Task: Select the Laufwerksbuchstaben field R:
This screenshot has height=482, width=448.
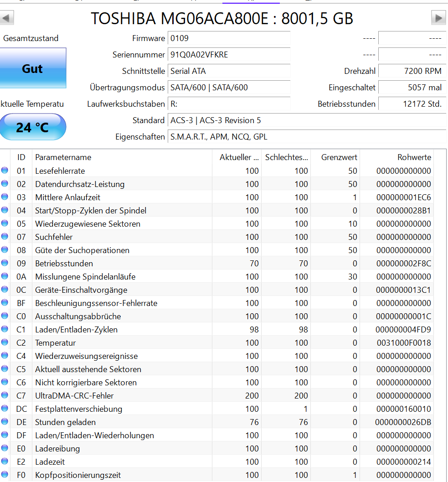Action: tap(229, 104)
